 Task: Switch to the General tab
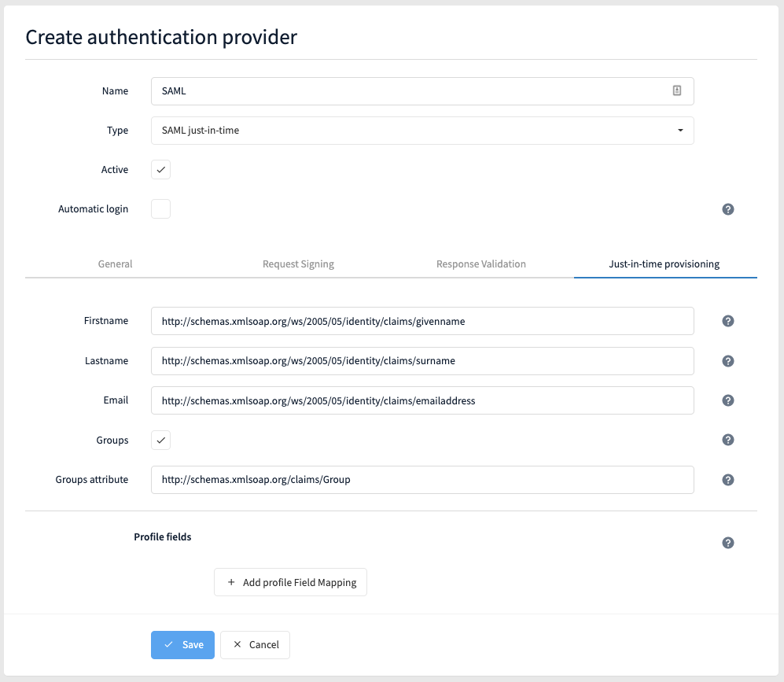pos(115,264)
